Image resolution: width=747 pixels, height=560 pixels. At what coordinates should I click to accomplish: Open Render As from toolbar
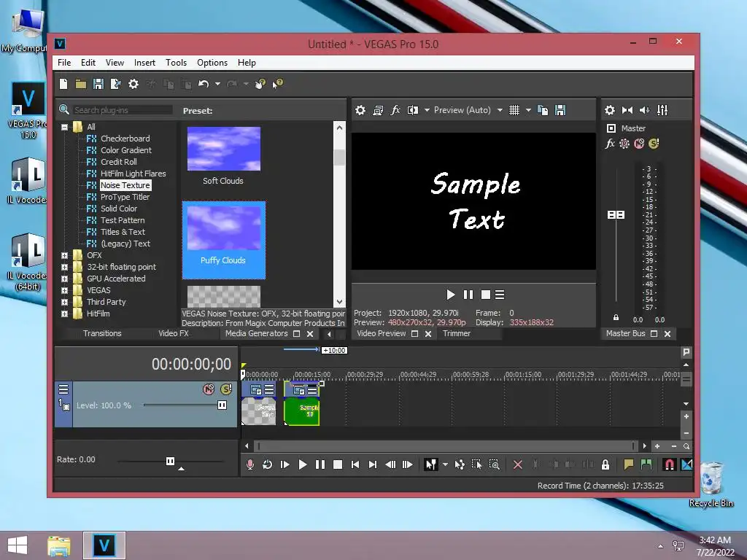click(x=116, y=85)
